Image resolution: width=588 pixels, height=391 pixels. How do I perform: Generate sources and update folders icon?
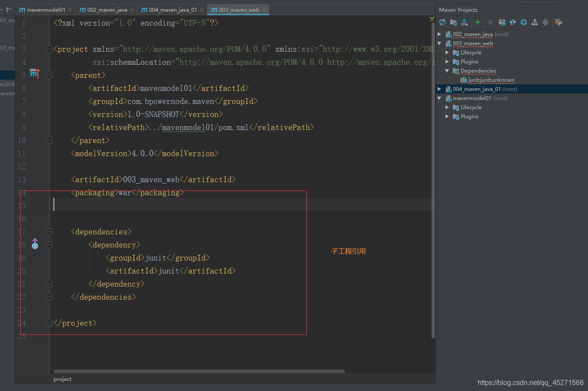click(x=453, y=22)
